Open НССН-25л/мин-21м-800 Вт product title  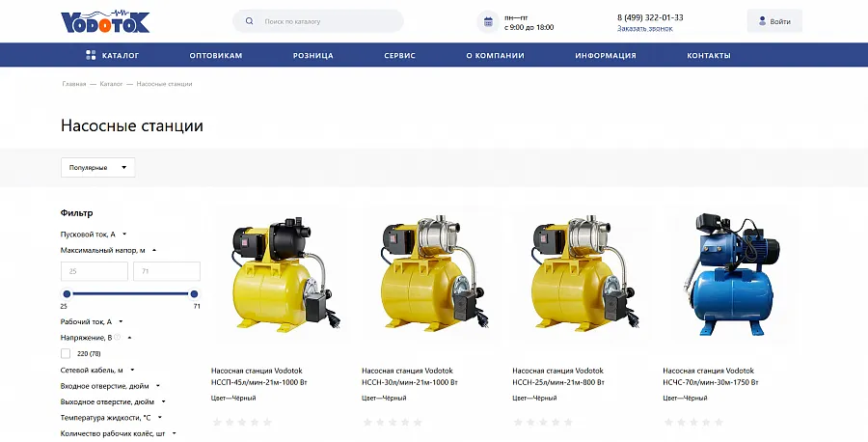[558, 376]
